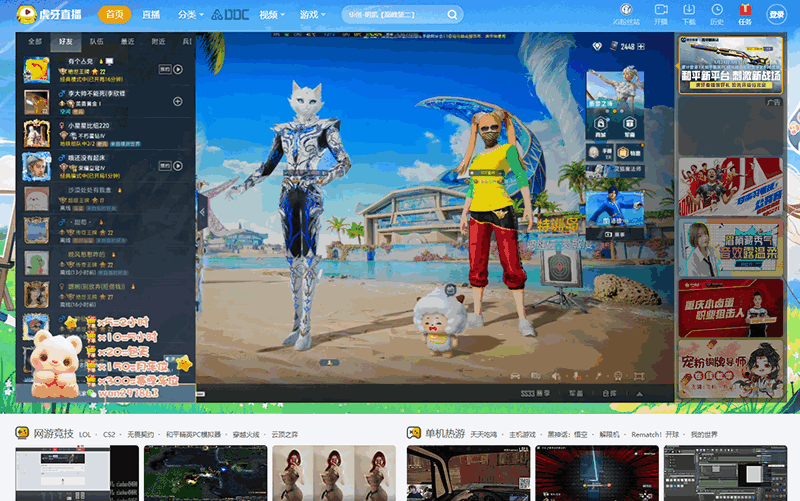Open the 仓库 warehouse button
The height and width of the screenshot is (501, 800).
(609, 393)
